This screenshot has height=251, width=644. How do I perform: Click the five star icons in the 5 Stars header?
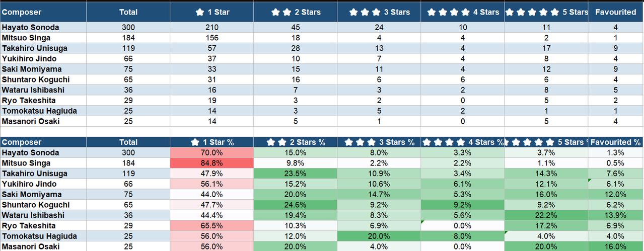532,12
